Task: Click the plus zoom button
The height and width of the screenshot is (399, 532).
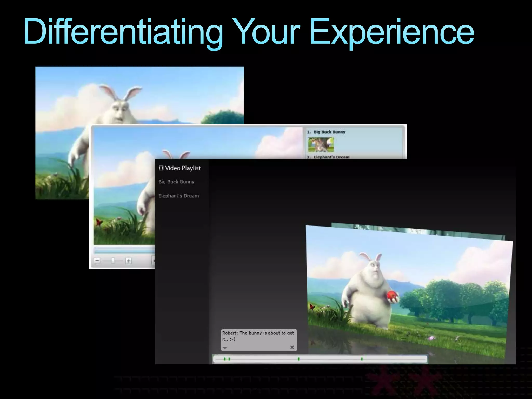Action: 128,261
